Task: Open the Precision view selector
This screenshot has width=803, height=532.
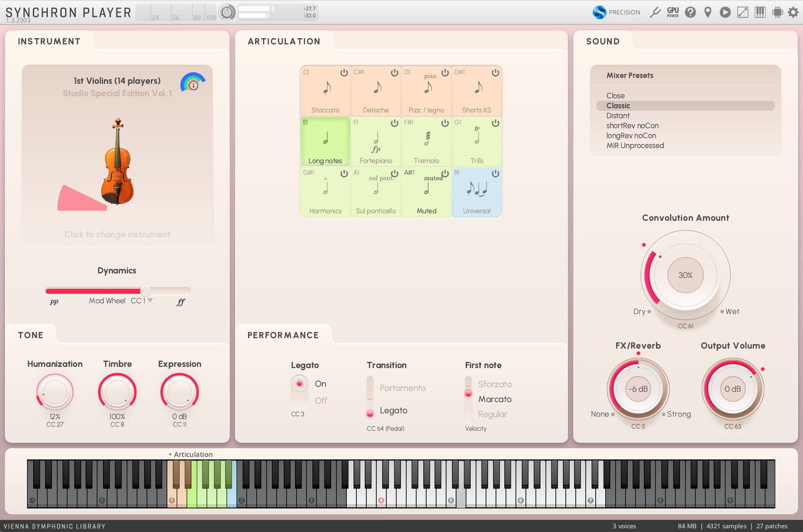Action: pyautogui.click(x=616, y=12)
